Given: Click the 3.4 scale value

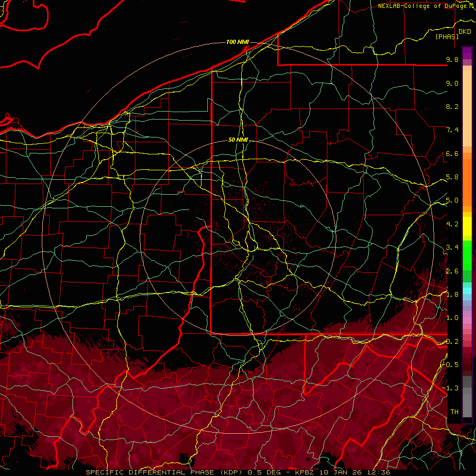Looking at the screenshot, I should point(452,248).
